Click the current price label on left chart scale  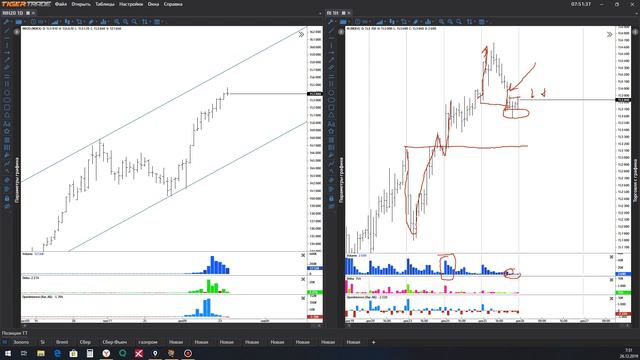(315, 94)
